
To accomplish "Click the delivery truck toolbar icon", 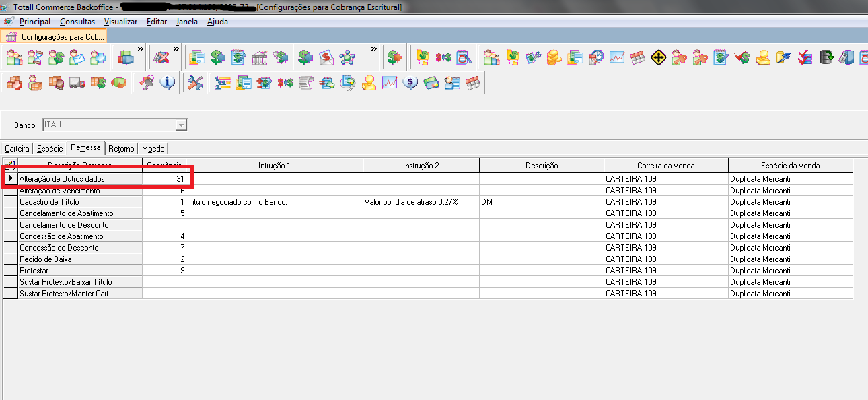I will 77,83.
